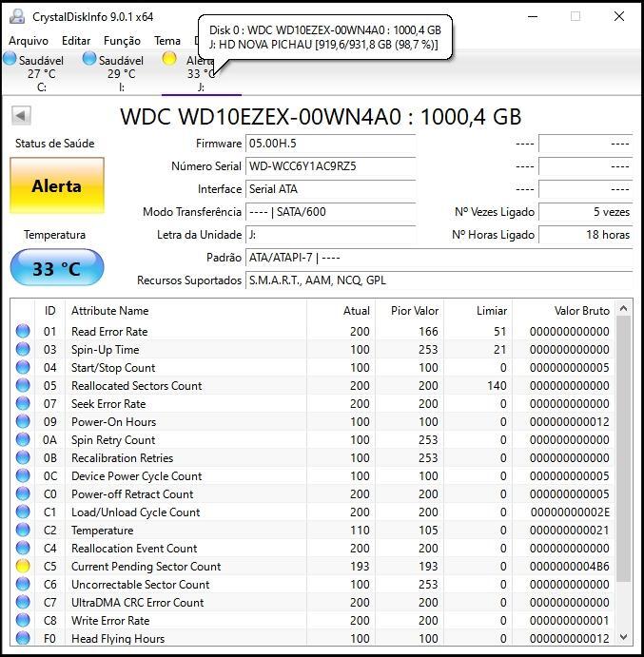
Task: Click raw value 00000000002E
Action: click(570, 512)
